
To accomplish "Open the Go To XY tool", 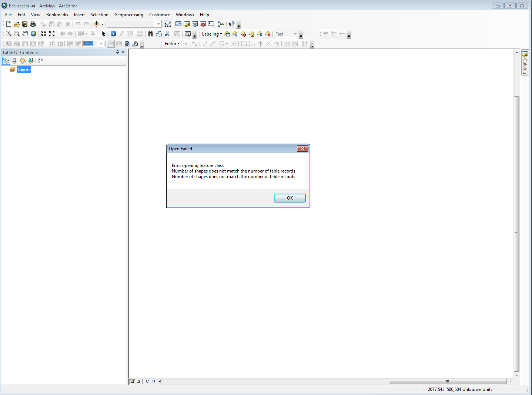I will 167,34.
